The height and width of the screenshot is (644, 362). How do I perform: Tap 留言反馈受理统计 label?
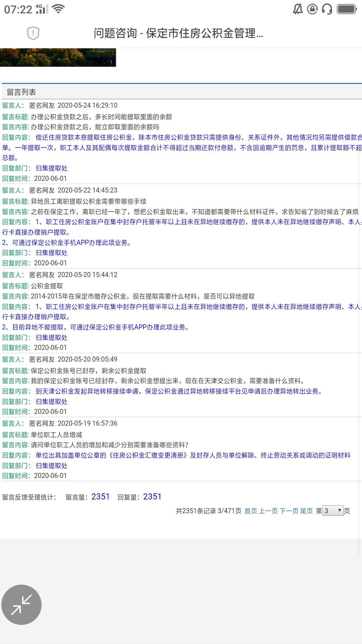click(x=29, y=497)
